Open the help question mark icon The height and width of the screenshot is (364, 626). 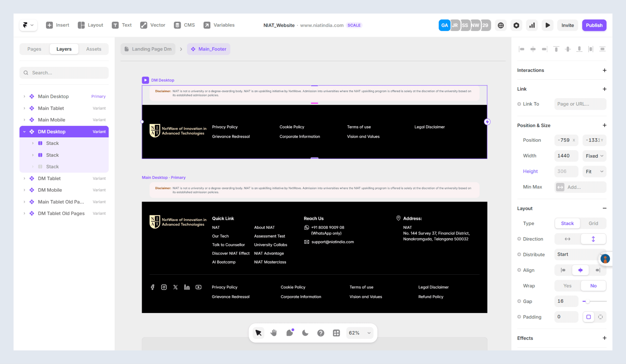coord(321,333)
